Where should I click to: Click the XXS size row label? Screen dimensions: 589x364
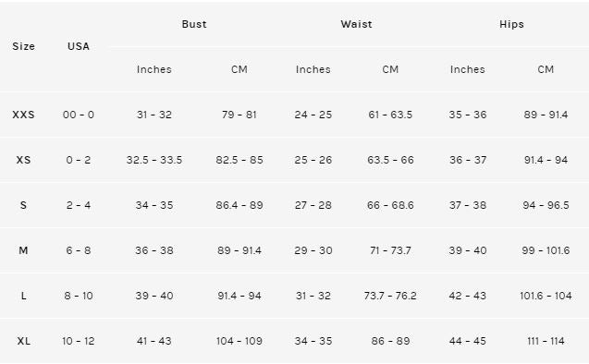[x=23, y=115]
